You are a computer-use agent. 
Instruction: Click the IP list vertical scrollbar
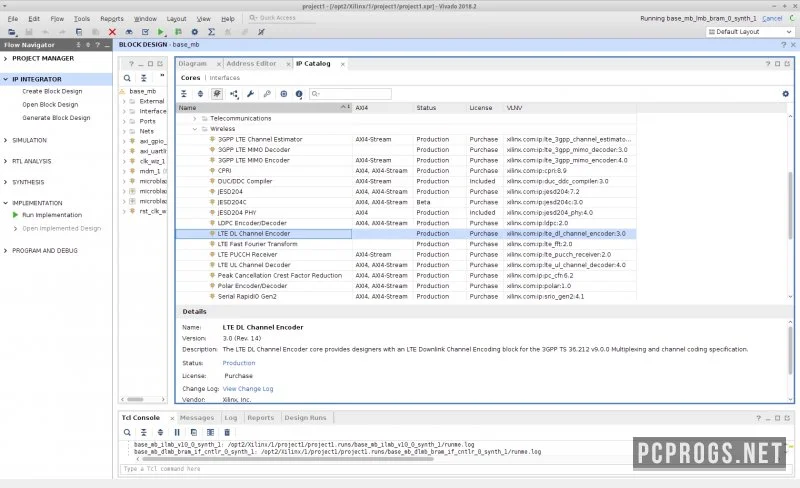point(790,204)
